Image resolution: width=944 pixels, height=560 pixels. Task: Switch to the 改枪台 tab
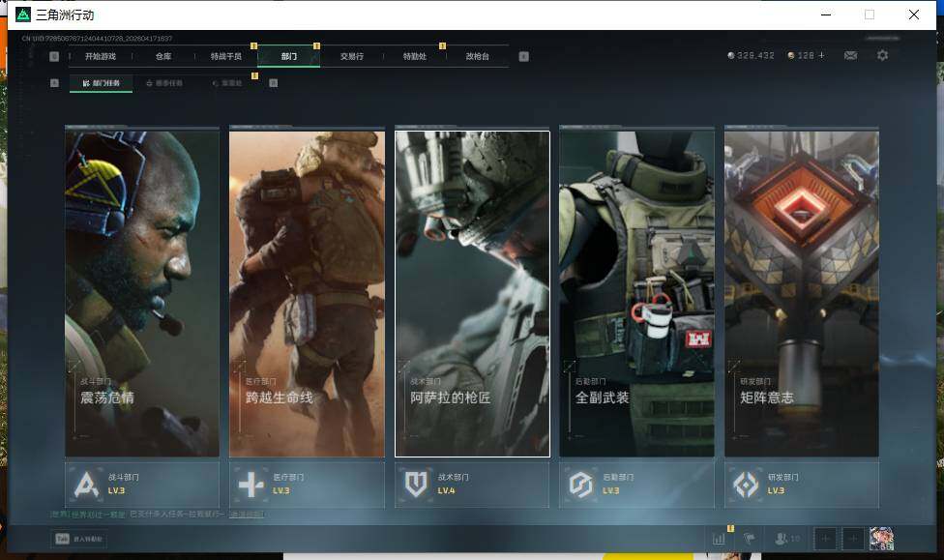478,56
